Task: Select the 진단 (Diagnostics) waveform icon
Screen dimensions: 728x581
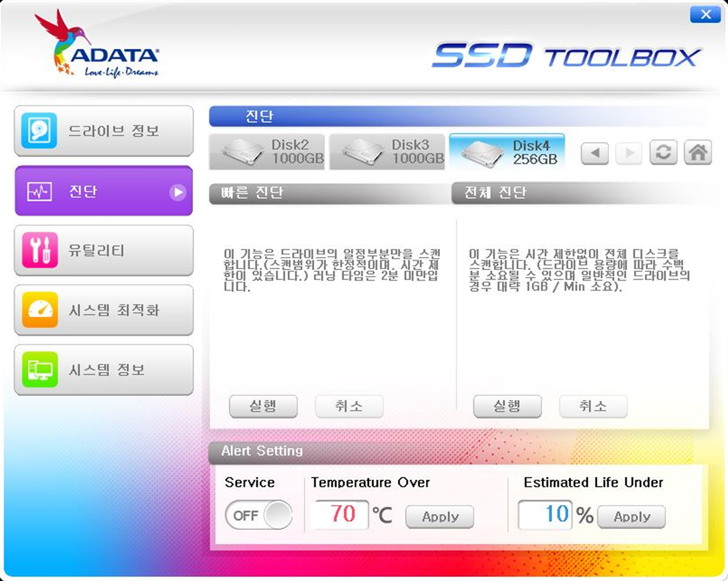Action: 39,192
